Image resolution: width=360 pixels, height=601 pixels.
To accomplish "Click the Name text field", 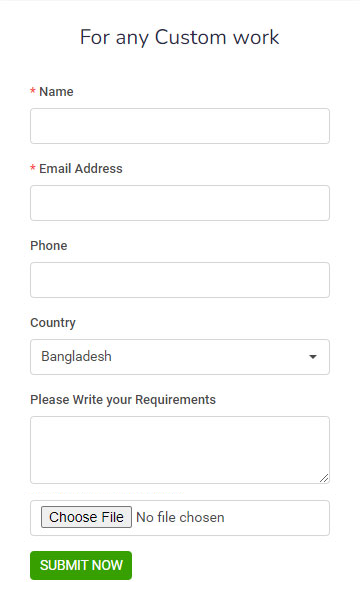I will click(x=180, y=126).
